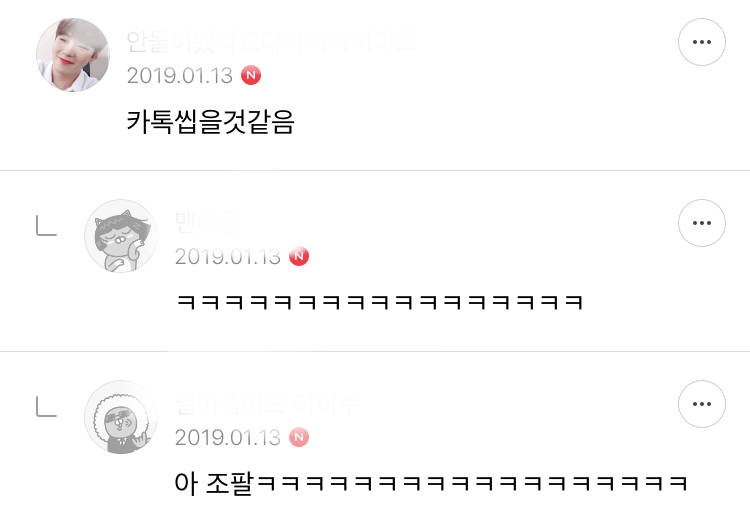Select the ㅋㅋㅋ-only reply text

pos(380,302)
